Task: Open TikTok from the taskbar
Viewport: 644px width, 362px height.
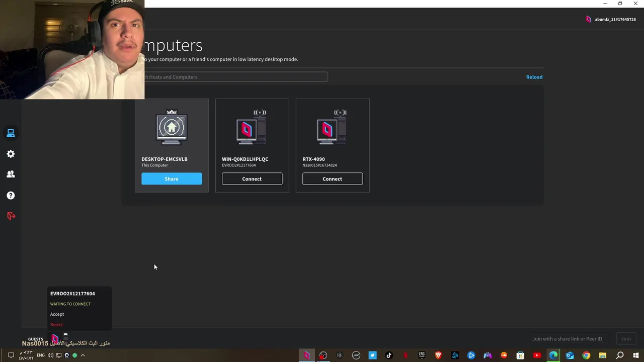Action: tap(389, 355)
